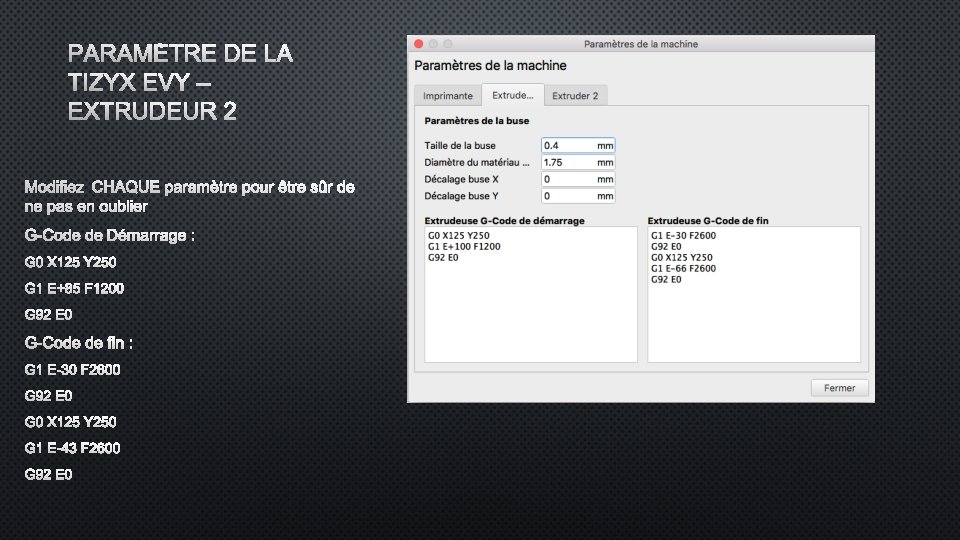Close the Paramètres de la machine window
Screen dimensions: 960x540
(419, 43)
